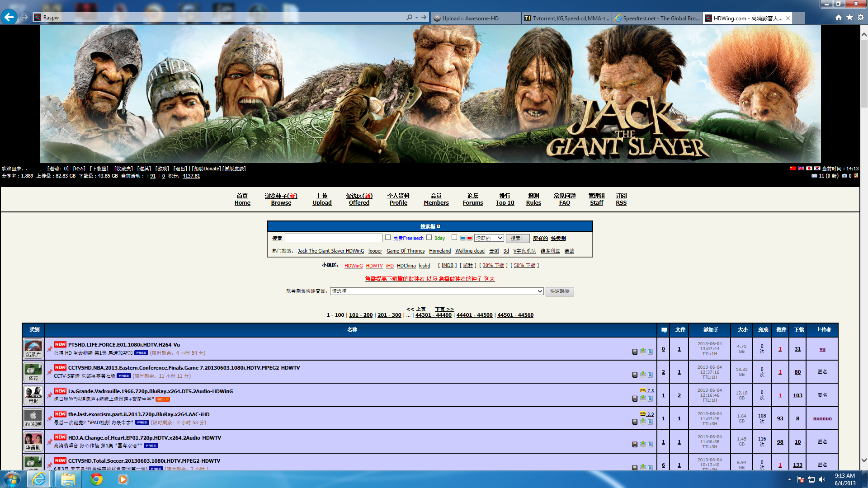The height and width of the screenshot is (488, 868).
Task: Toggle the 3D checkbox before the glasses icon
Action: coord(454,238)
